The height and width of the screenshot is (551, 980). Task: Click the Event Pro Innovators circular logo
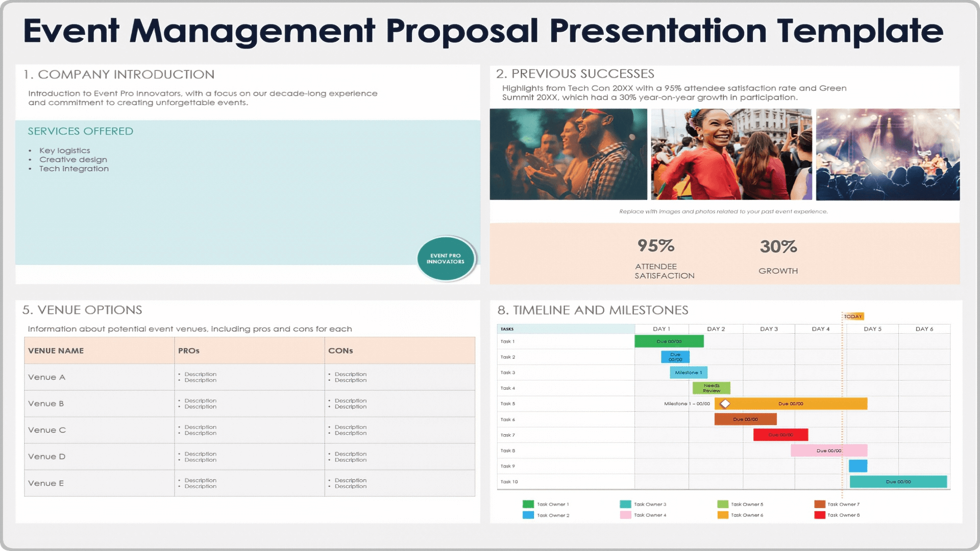coord(446,259)
